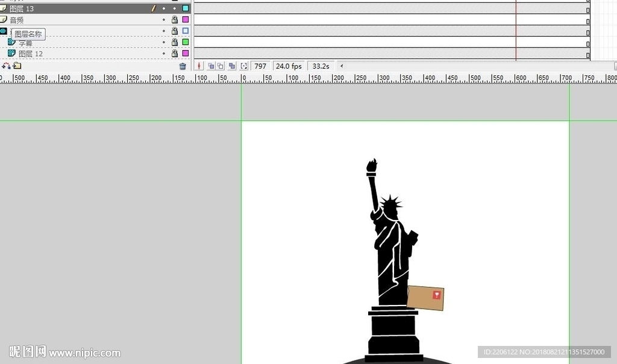
Task: Click end frame of 图层 13 track
Action: (x=588, y=10)
